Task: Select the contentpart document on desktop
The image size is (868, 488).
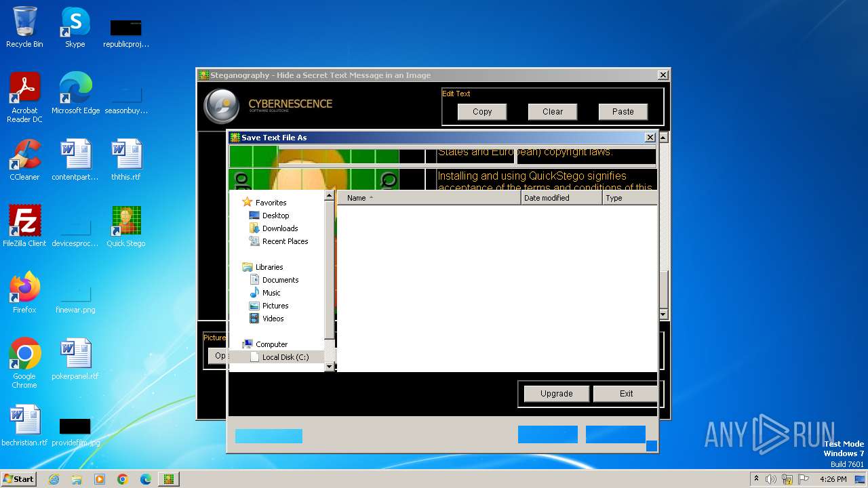Action: (x=75, y=161)
